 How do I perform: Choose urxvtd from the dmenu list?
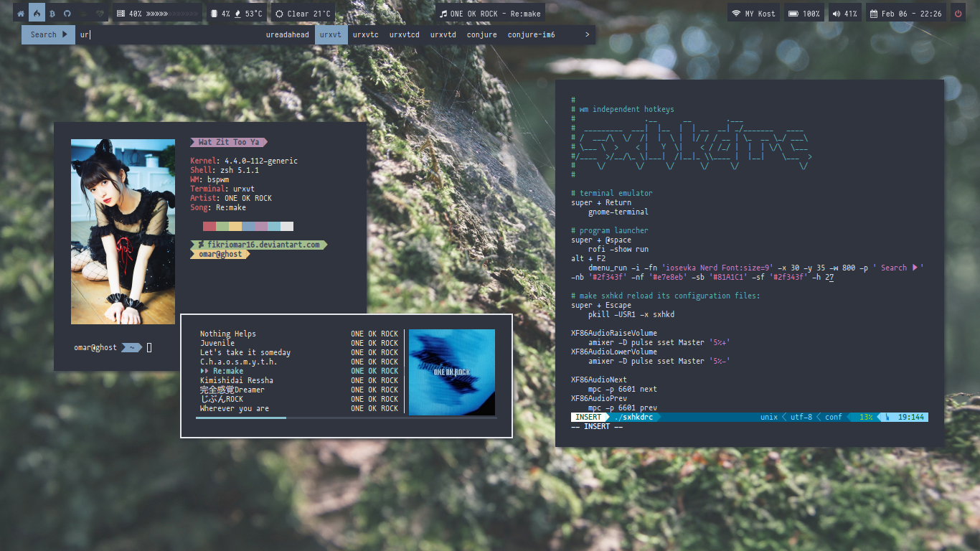443,34
